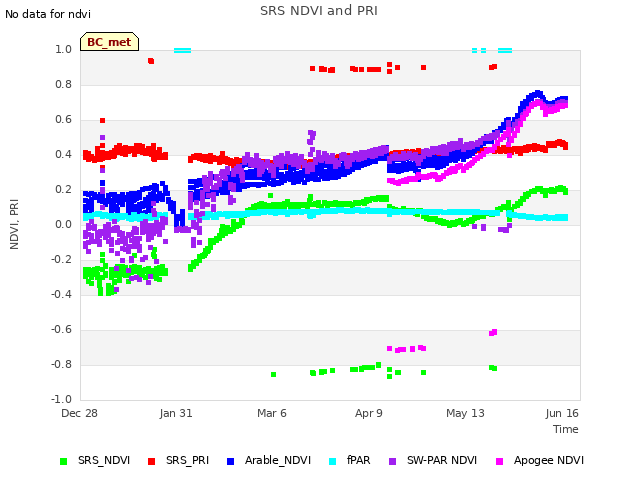Click the BC_met label tag
This screenshot has width=640, height=480.
pos(109,42)
